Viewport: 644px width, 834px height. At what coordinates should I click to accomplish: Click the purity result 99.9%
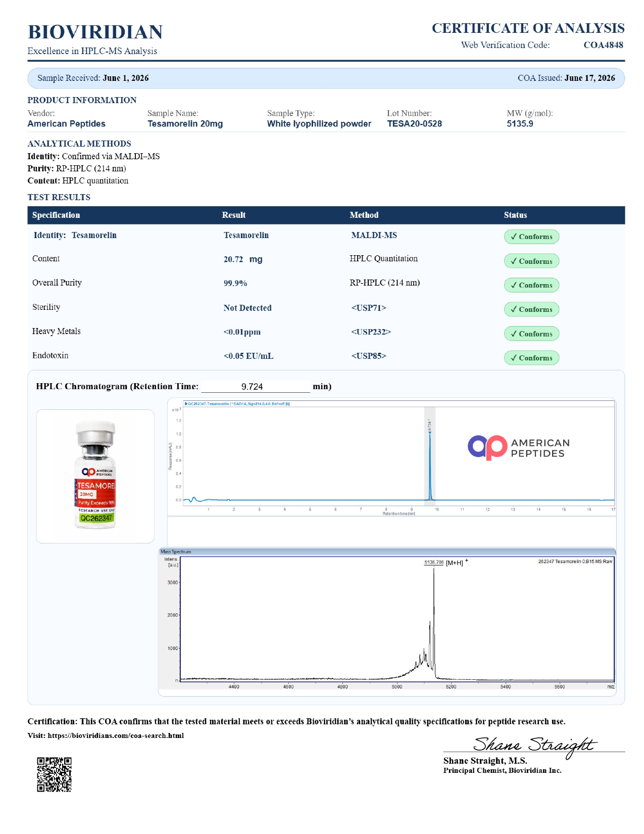(235, 283)
